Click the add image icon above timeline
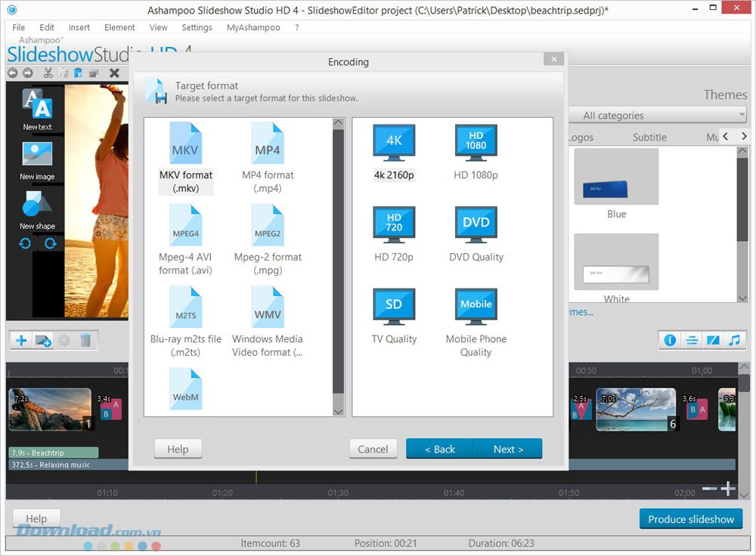This screenshot has width=756, height=556. point(43,340)
